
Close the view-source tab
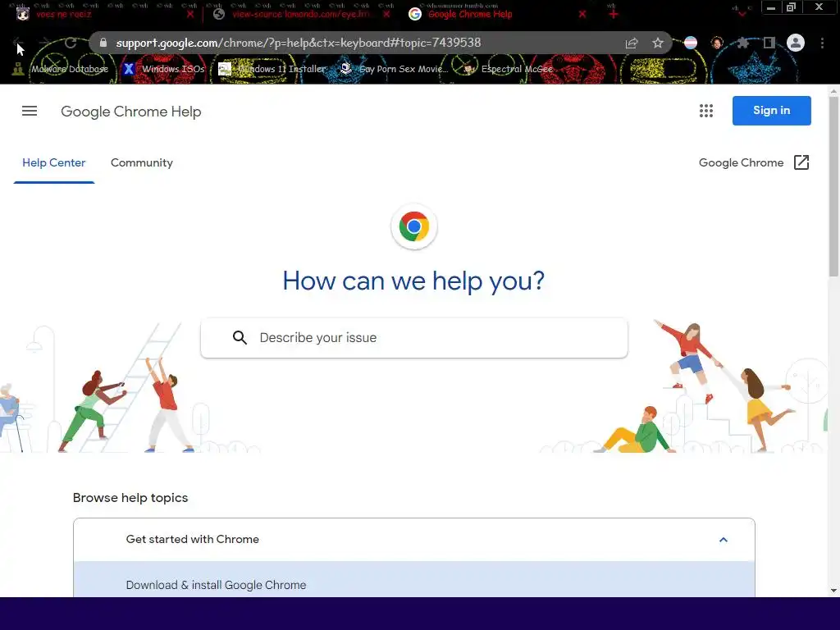[387, 15]
